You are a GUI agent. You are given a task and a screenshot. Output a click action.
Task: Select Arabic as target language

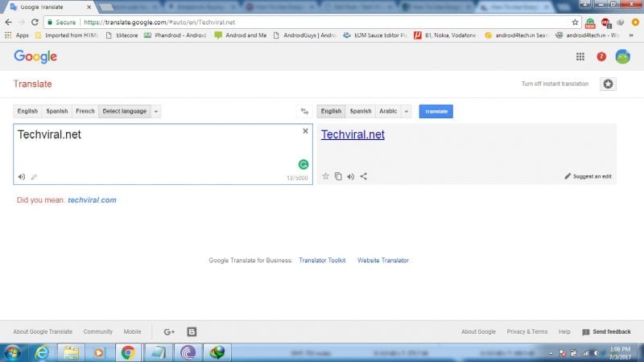click(x=388, y=111)
